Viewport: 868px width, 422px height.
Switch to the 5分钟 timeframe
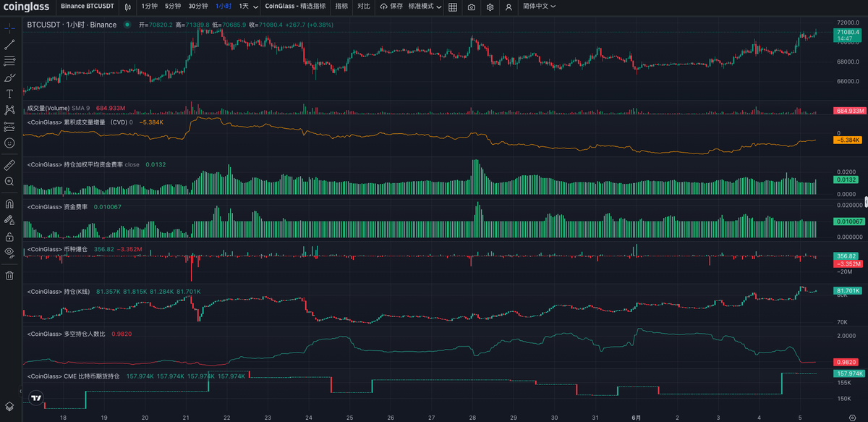pyautogui.click(x=172, y=7)
